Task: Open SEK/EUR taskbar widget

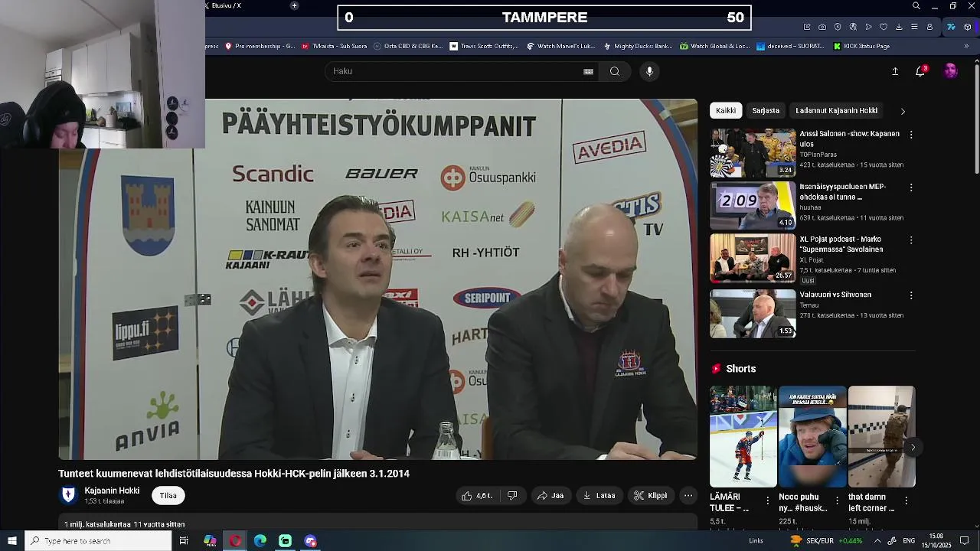Action: tap(826, 541)
